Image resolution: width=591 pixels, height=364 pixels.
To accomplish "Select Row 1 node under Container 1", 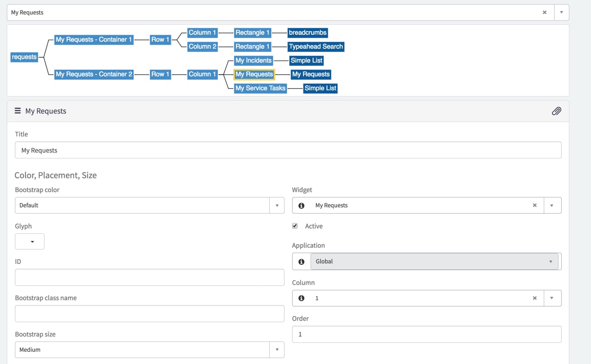I will pos(160,39).
